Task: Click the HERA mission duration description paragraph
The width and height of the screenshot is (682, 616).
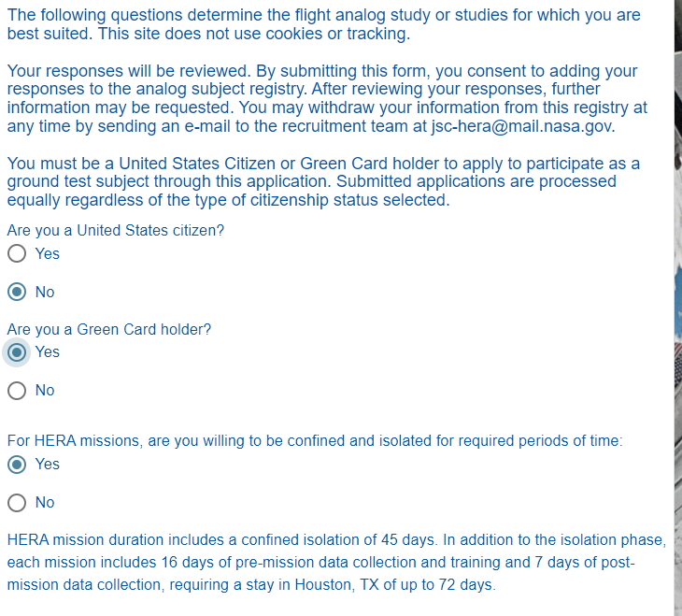Action: (x=334, y=563)
